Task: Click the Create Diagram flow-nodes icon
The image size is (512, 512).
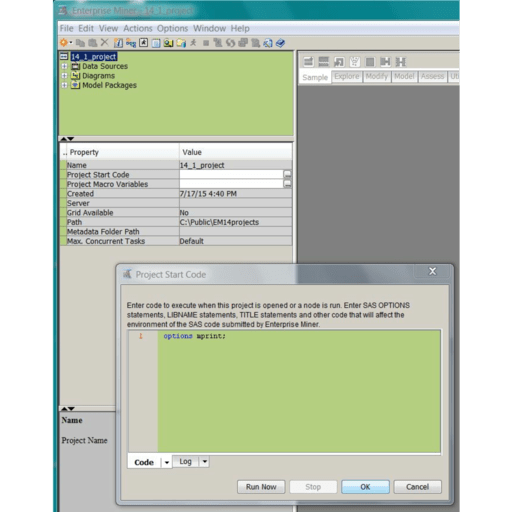Action: click(131, 43)
